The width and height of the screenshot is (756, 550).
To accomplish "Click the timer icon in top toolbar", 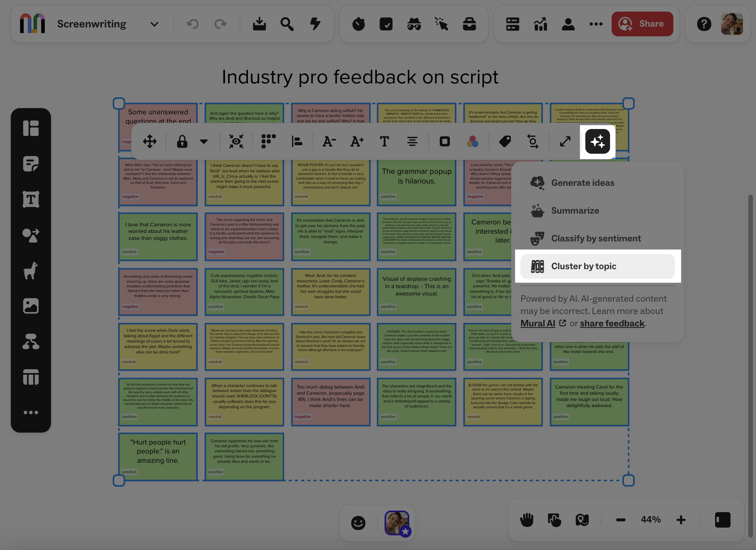I will pyautogui.click(x=358, y=24).
